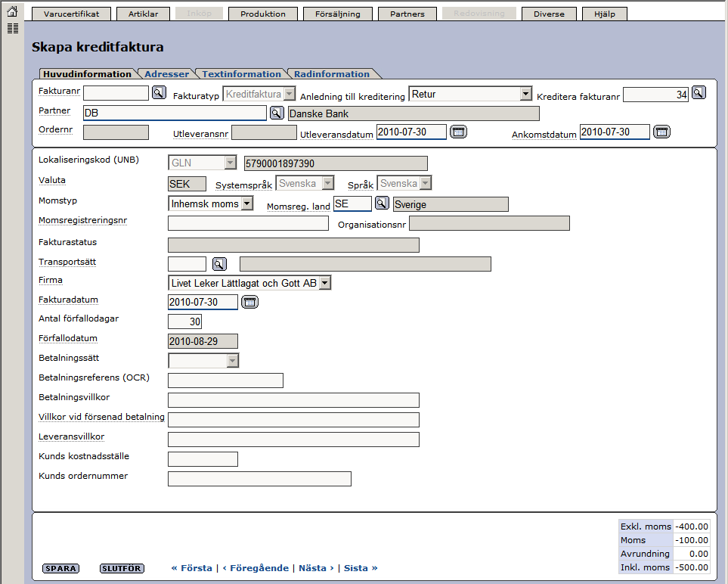Switch to the Textinformation tab
This screenshot has width=728, height=584.
pyautogui.click(x=241, y=74)
